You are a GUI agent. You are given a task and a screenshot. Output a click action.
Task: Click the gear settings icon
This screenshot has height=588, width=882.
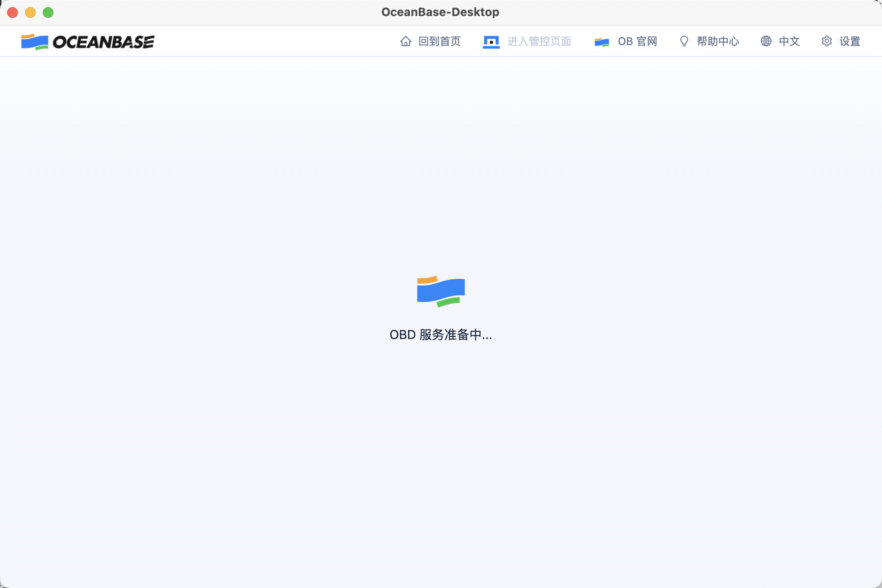point(826,41)
